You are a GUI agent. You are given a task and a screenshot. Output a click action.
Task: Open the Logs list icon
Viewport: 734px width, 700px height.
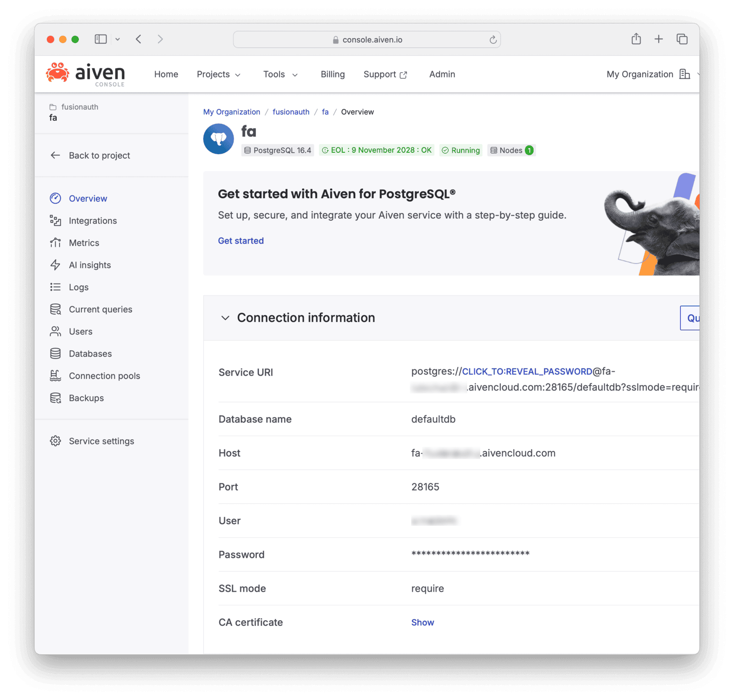click(56, 287)
